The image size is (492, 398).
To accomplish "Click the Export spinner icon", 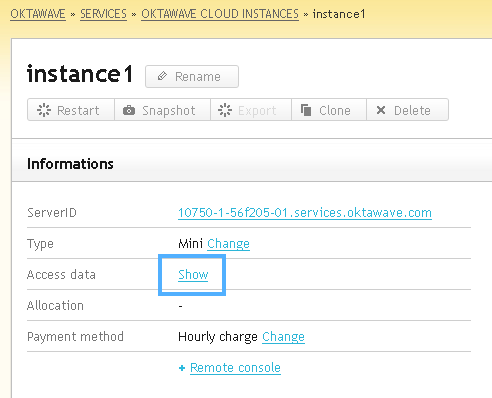I will pos(225,110).
